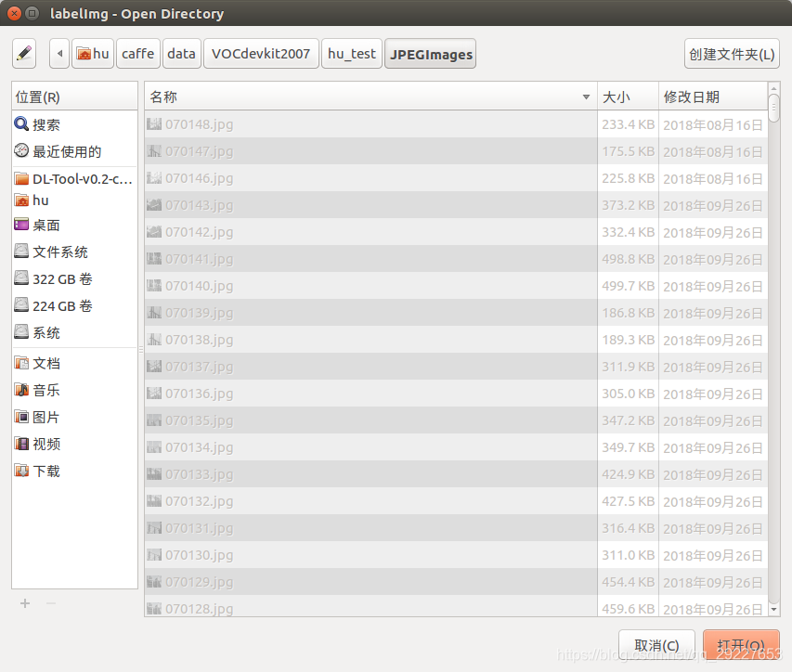Click file 070136.jpg

(x=370, y=394)
